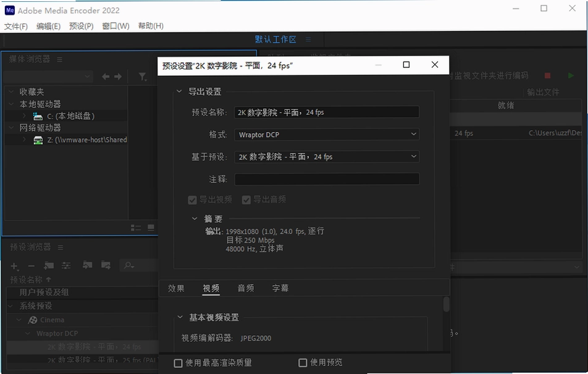Switch to the 效果 tab
The image size is (588, 374).
tap(176, 288)
